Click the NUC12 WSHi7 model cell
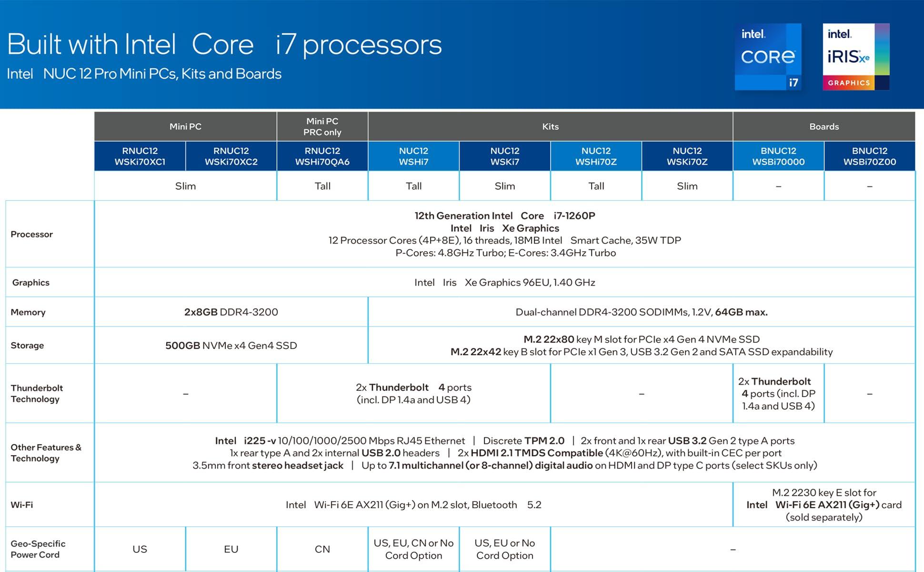The height and width of the screenshot is (572, 924). coord(413,156)
